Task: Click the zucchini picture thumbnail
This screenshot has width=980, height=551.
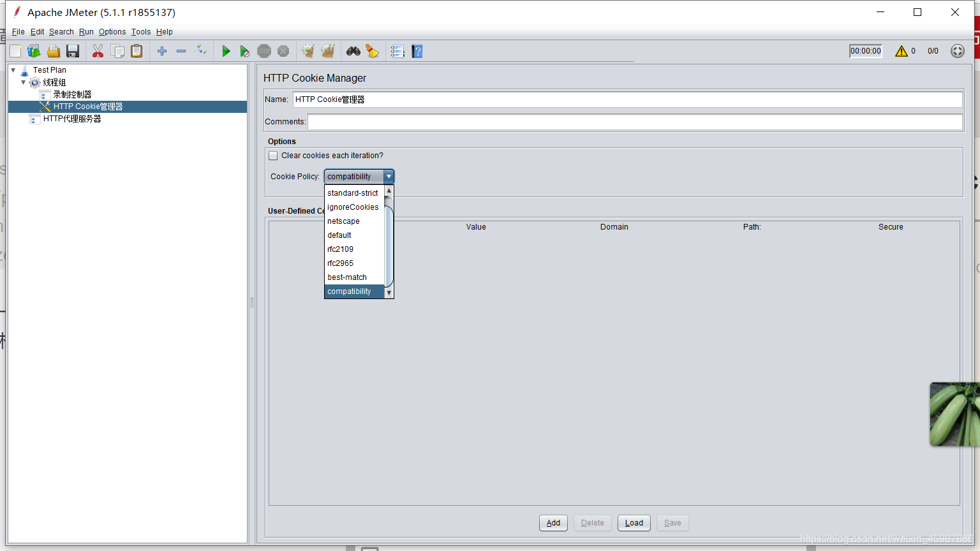Action: (954, 415)
